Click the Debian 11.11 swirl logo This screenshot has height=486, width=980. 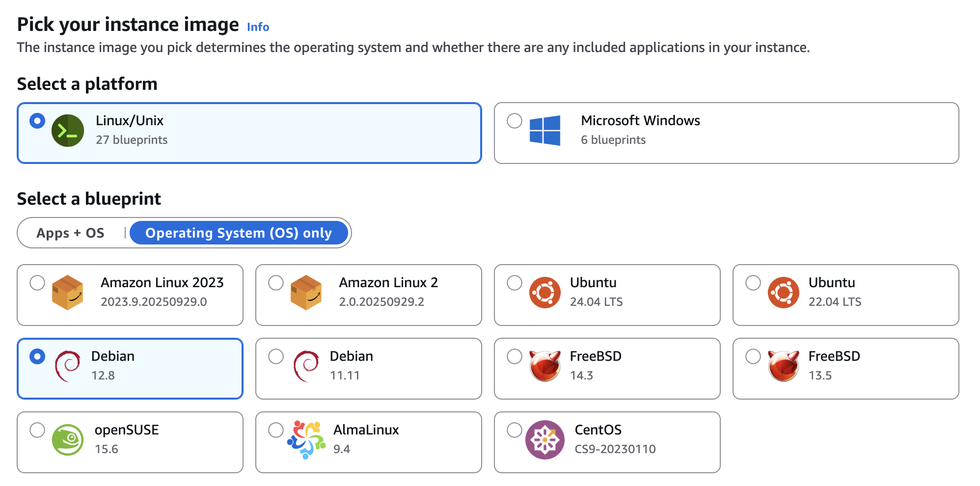tap(306, 366)
